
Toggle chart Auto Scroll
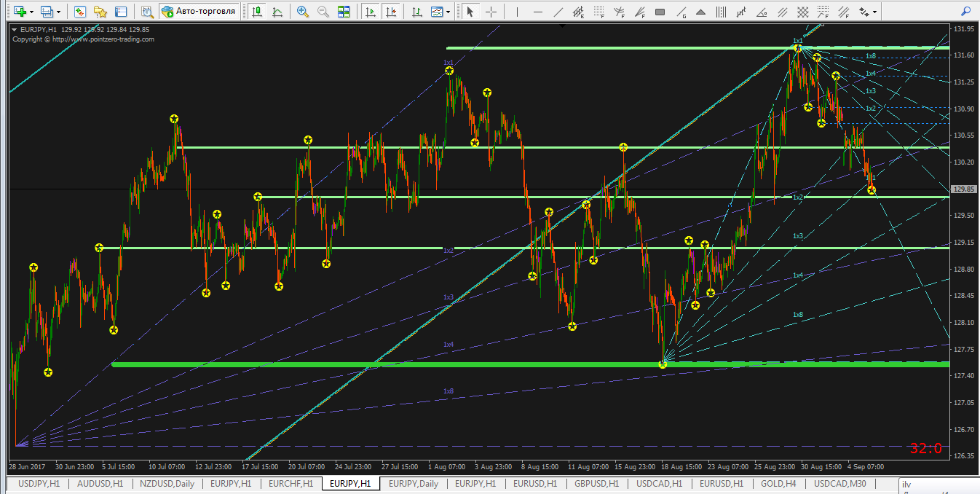click(371, 12)
